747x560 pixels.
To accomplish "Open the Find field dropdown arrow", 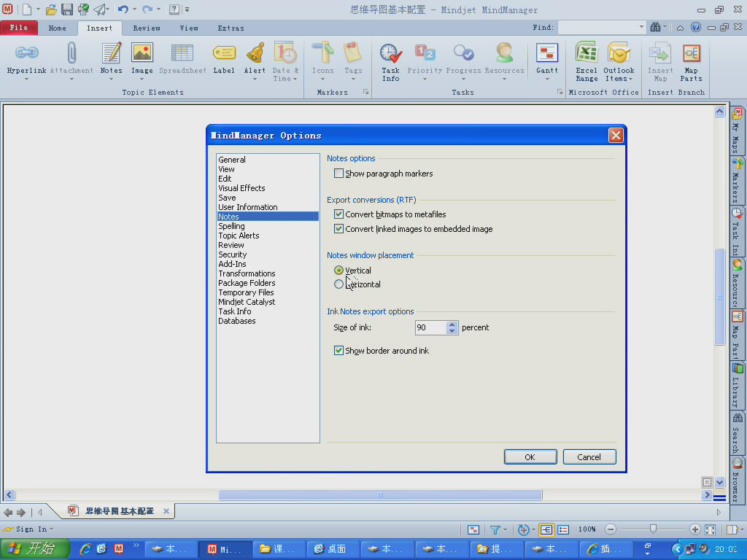I will [x=641, y=27].
